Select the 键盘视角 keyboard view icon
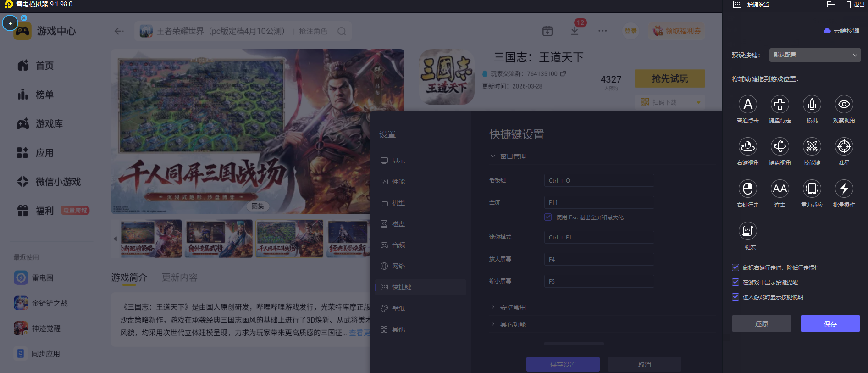The image size is (868, 373). 780,146
